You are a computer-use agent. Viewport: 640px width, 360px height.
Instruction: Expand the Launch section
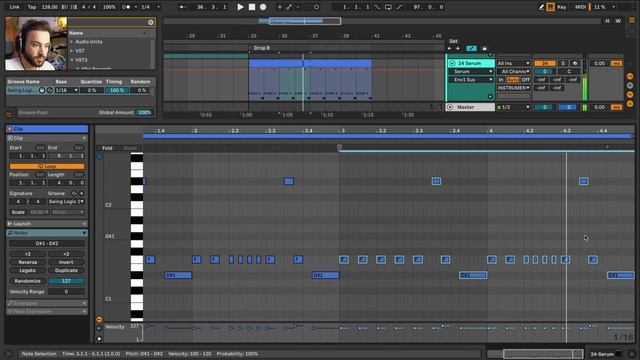47,224
